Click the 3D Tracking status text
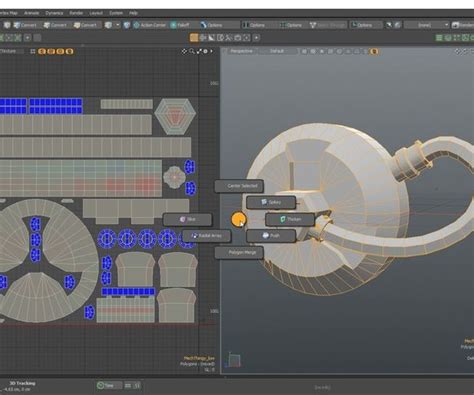This screenshot has height=395, width=474. 22,383
